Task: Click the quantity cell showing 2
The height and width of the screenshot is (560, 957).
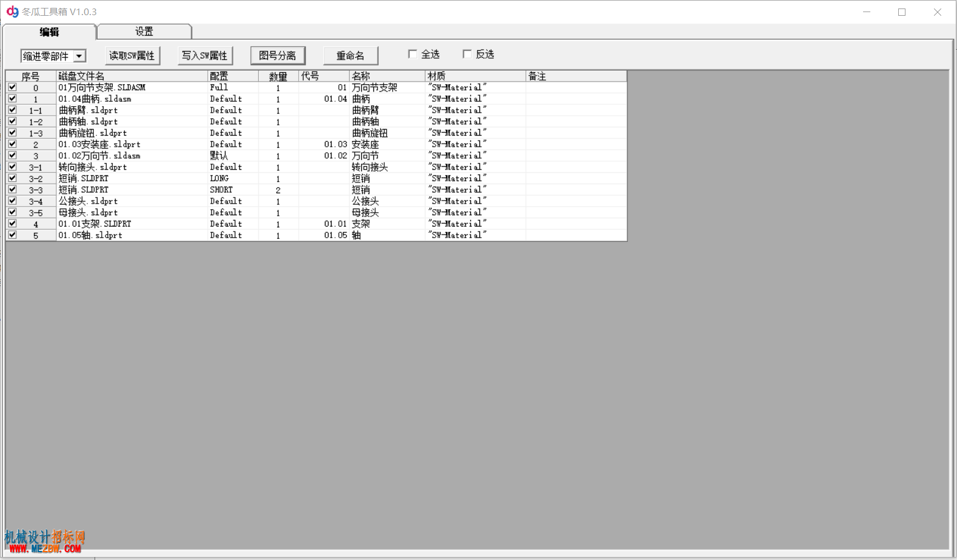Action: [x=279, y=190]
